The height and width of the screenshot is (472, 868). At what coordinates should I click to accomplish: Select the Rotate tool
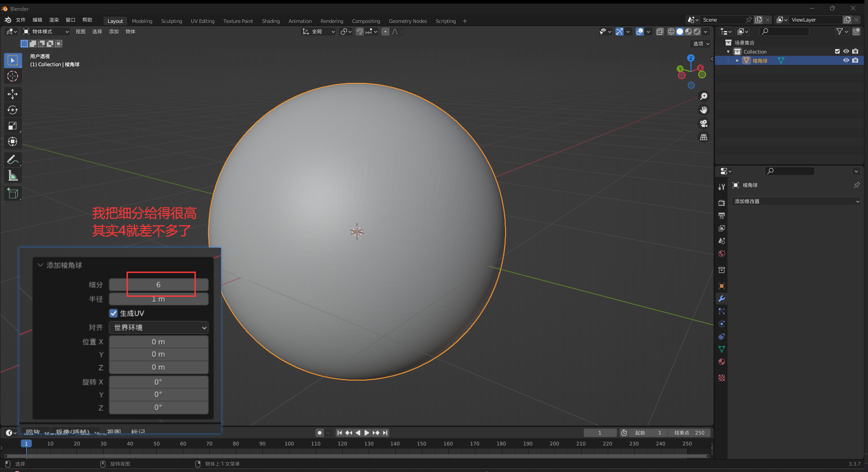coord(13,110)
